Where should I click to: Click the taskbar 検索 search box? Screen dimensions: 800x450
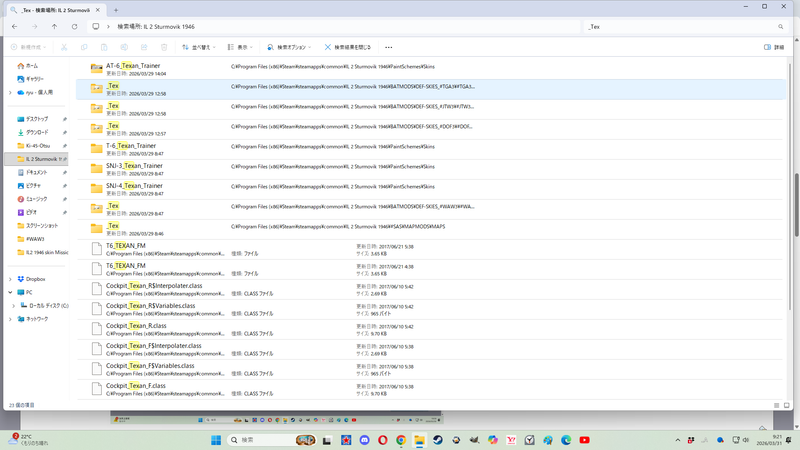click(x=272, y=440)
